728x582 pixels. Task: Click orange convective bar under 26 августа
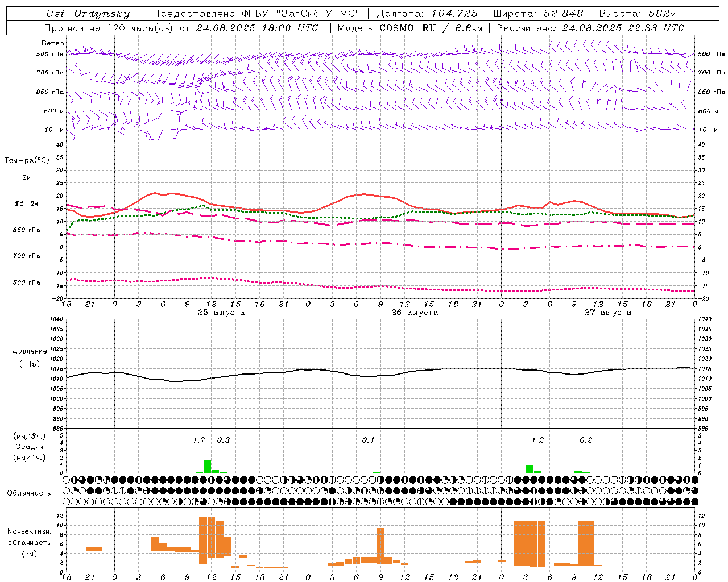click(380, 546)
